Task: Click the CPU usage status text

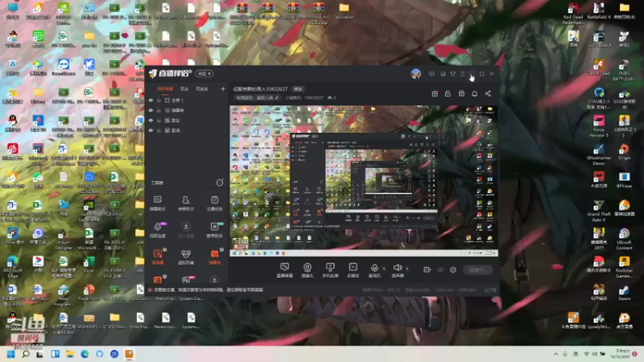Action: (445, 290)
